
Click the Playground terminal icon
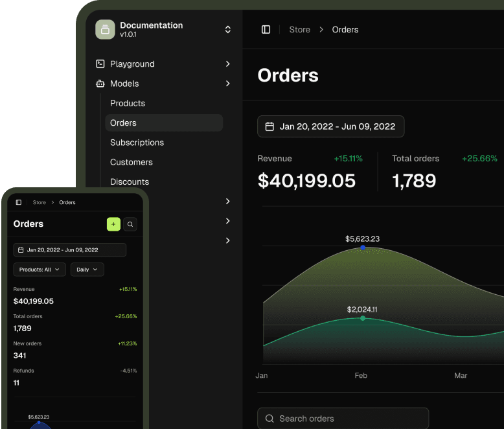(100, 64)
